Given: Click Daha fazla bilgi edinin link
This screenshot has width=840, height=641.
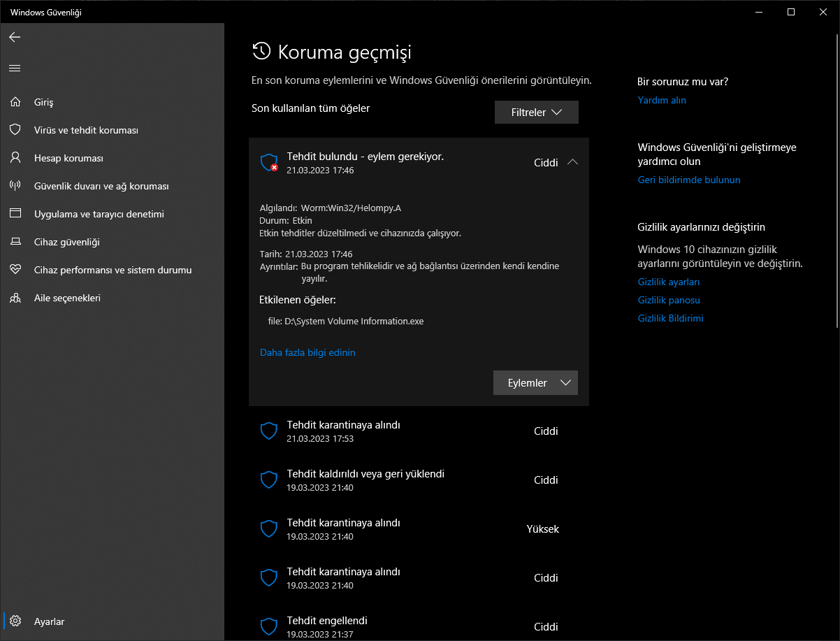Looking at the screenshot, I should [x=307, y=352].
